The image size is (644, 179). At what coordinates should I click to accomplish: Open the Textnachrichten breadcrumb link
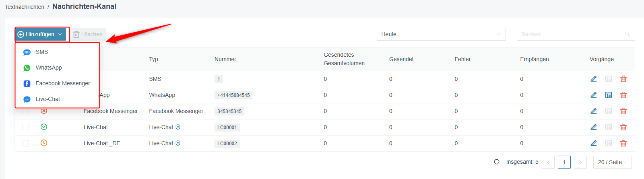(25, 7)
